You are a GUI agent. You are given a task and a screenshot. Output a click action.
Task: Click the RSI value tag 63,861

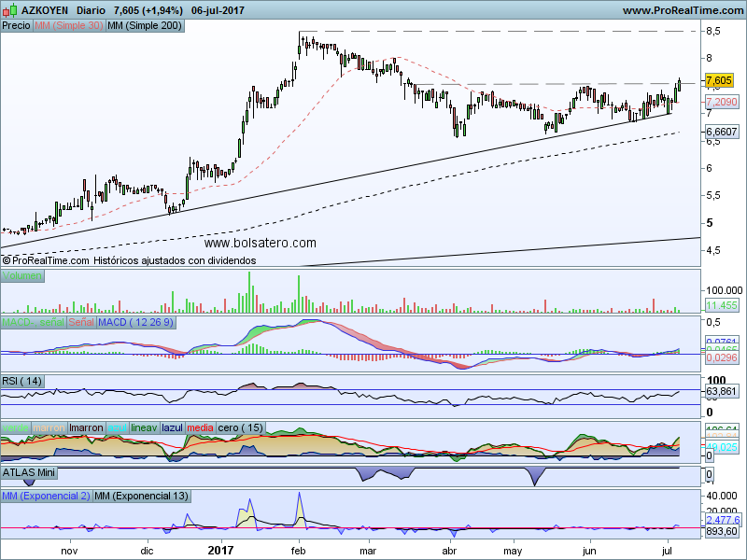[x=723, y=392]
